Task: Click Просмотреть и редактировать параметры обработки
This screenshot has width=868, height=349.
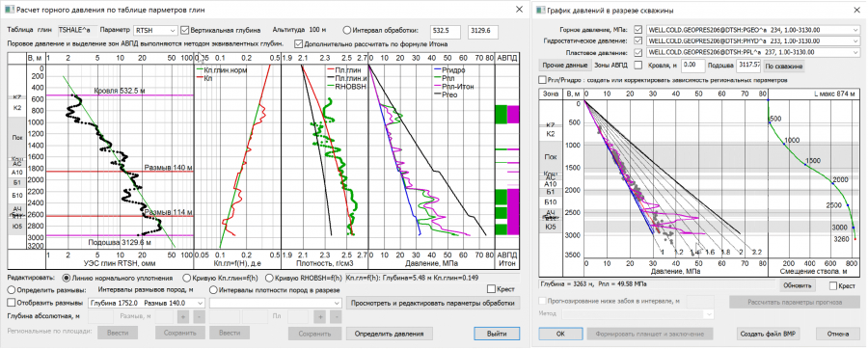Action: (433, 303)
